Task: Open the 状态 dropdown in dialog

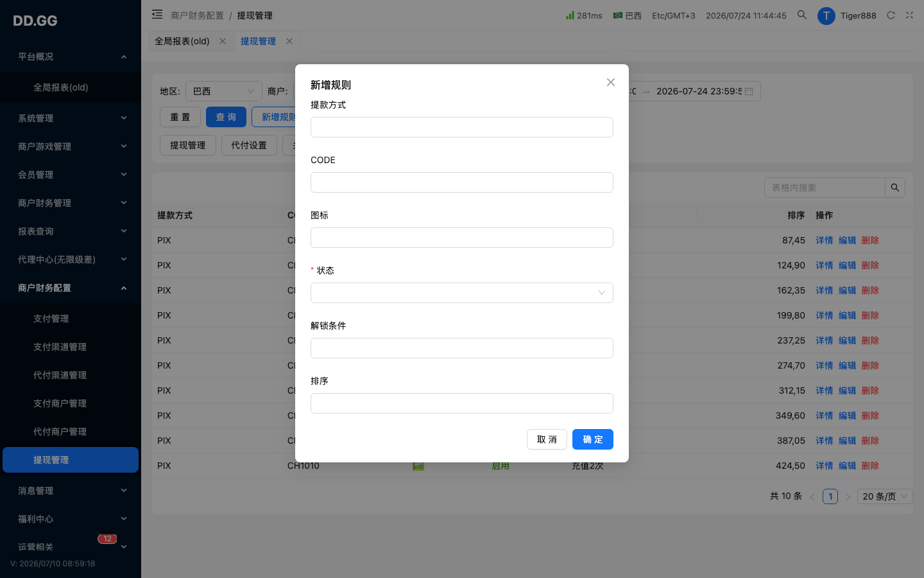Action: point(462,293)
